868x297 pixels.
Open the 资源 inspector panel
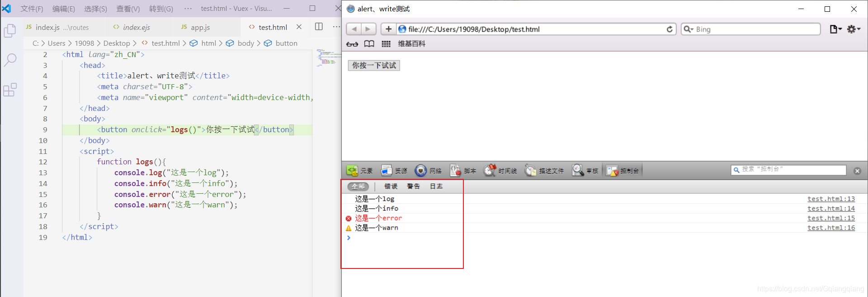(394, 171)
